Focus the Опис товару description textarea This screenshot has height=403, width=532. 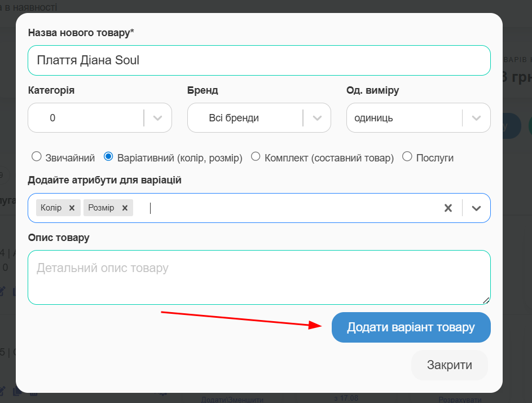point(258,277)
